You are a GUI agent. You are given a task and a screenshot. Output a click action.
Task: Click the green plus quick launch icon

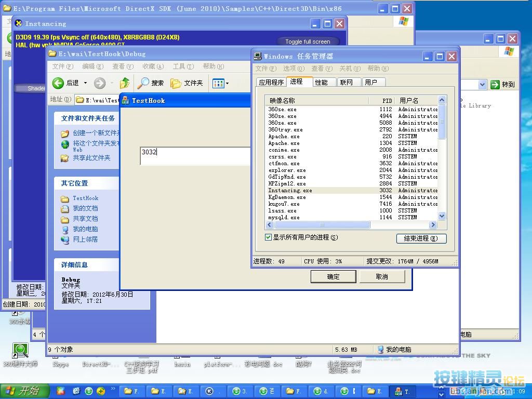[101, 391]
